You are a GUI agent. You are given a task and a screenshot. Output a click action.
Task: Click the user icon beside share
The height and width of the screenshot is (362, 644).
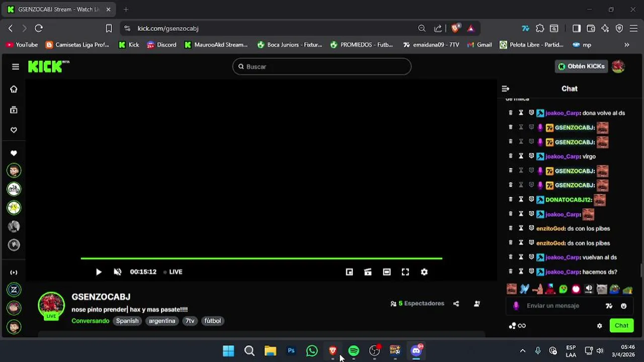coord(476,304)
